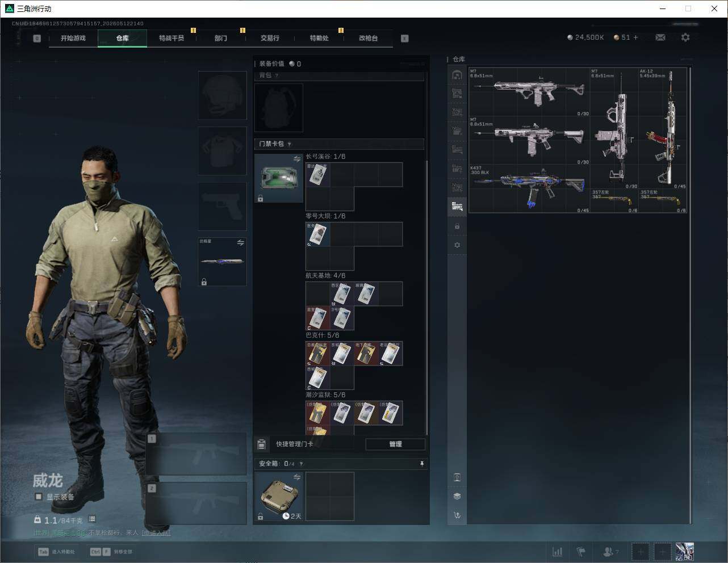728x563 pixels.
Task: Select the lone second-row card under 巴克什
Action: (x=318, y=377)
